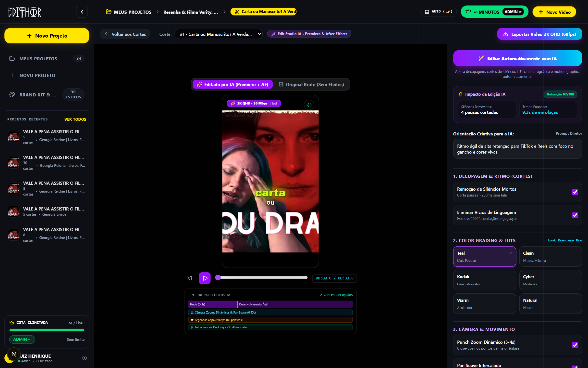Open recent project with 30 cortes

[47, 163]
